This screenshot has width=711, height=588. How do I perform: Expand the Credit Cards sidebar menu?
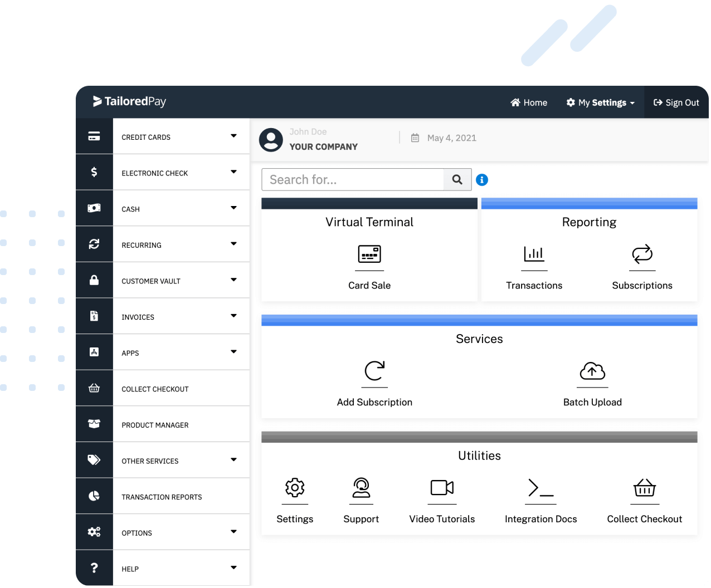click(x=233, y=136)
